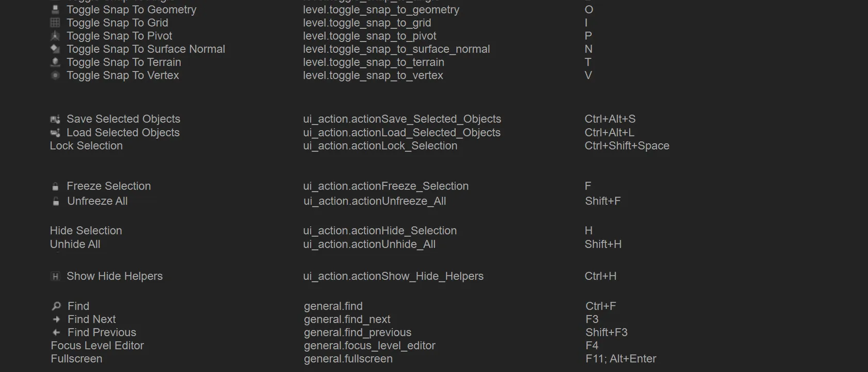This screenshot has width=868, height=372.
Task: Click the Find Previous arrow icon
Action: [x=56, y=333]
